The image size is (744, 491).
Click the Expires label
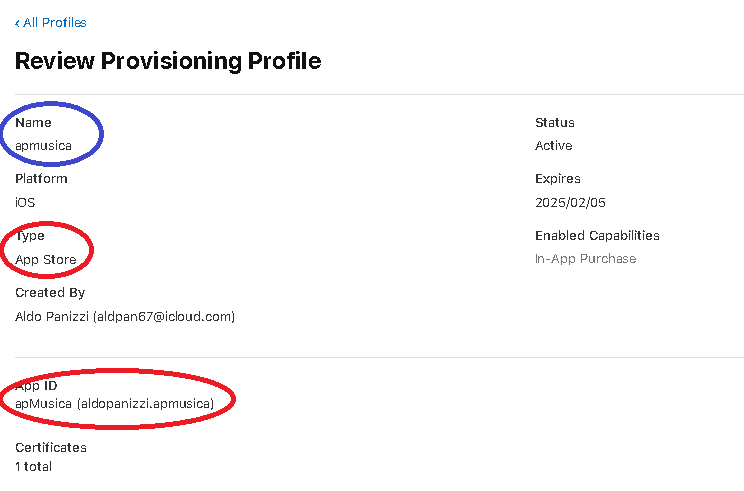pyautogui.click(x=558, y=179)
